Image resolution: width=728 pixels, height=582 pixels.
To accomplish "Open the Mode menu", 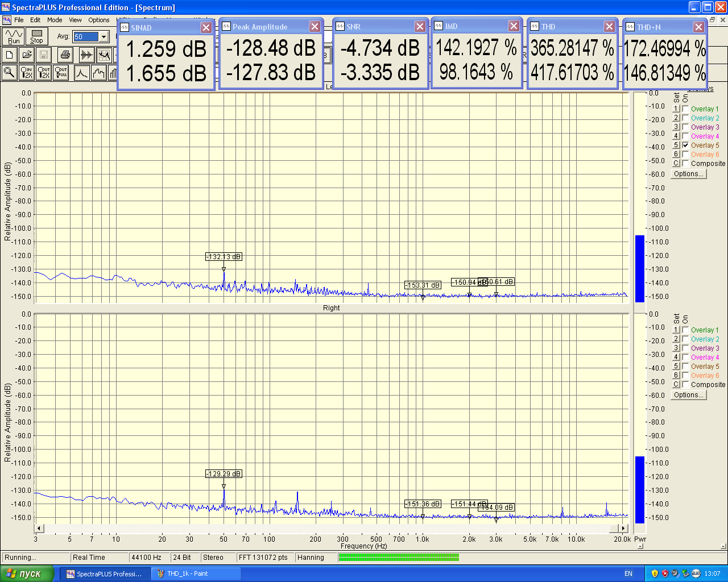I will tap(55, 20).
